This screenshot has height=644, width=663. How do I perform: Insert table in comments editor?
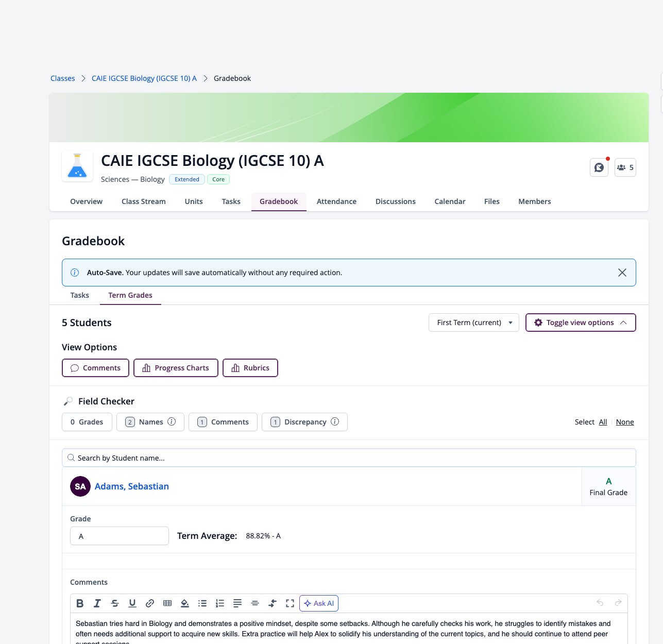167,603
